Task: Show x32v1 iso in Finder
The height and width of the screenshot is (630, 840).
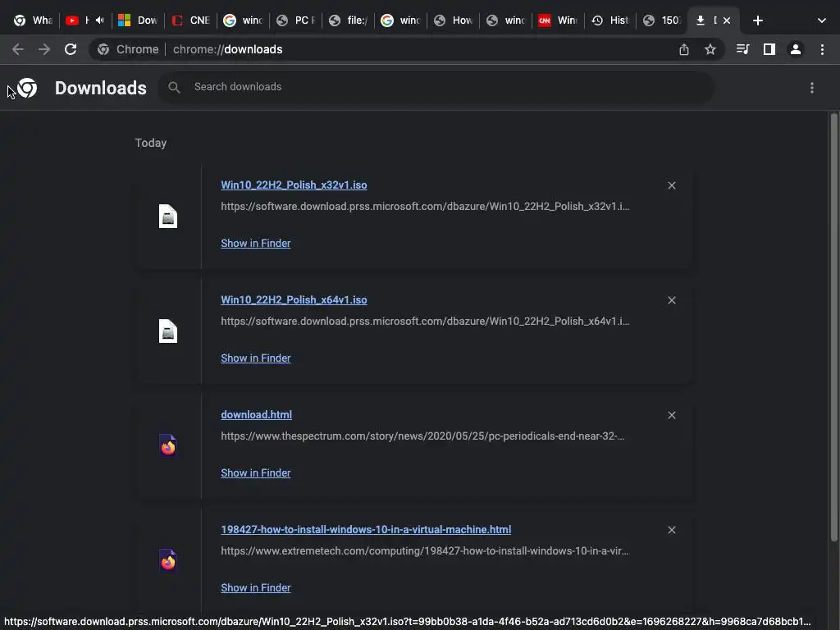Action: pos(256,243)
